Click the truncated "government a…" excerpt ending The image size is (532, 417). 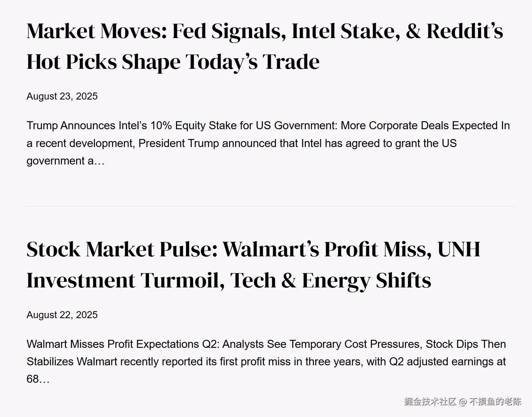pyautogui.click(x=65, y=161)
